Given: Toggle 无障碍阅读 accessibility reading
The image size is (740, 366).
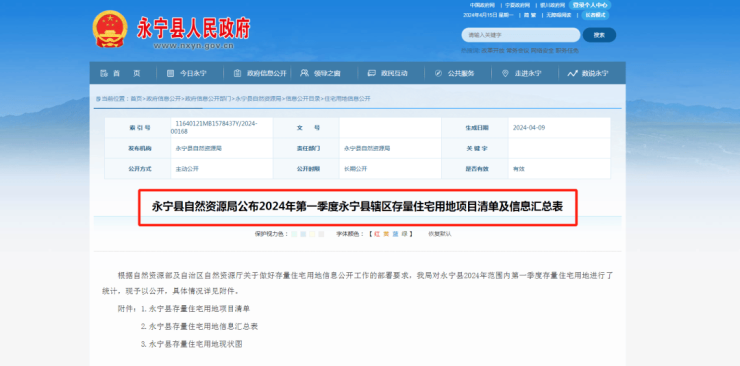Looking at the screenshot, I should [559, 15].
